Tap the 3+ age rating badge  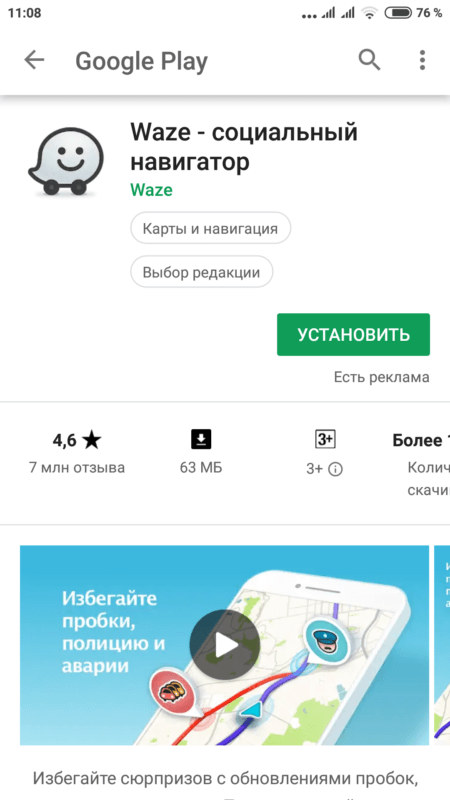pos(324,439)
